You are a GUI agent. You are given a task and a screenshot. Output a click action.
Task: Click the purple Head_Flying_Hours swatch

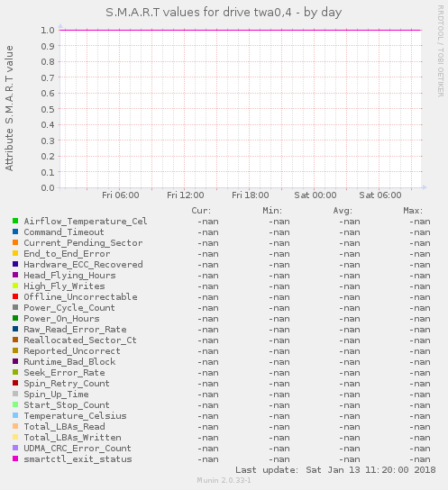click(x=15, y=275)
